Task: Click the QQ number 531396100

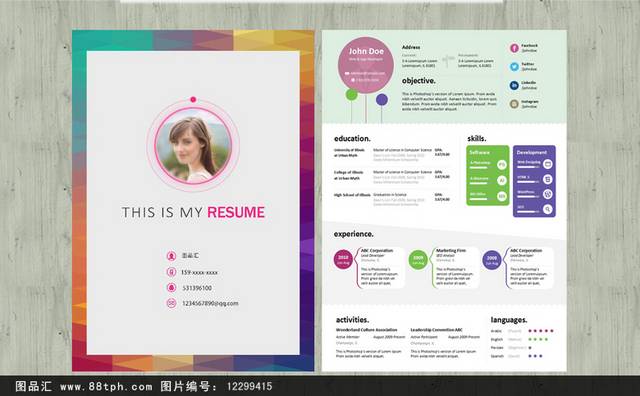Action: click(x=197, y=288)
